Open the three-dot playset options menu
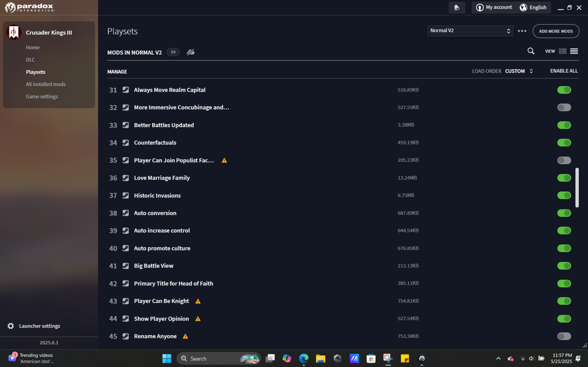 point(522,31)
